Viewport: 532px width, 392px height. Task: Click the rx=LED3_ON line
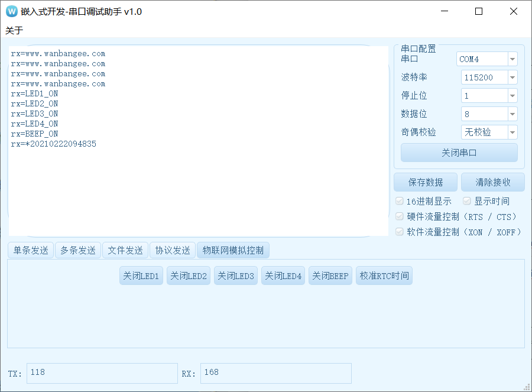pyautogui.click(x=34, y=114)
